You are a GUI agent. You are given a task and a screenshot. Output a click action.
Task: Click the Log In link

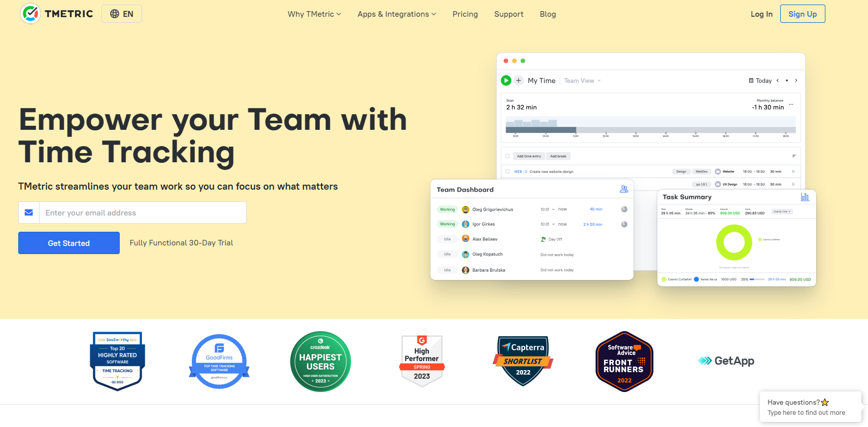coord(761,14)
